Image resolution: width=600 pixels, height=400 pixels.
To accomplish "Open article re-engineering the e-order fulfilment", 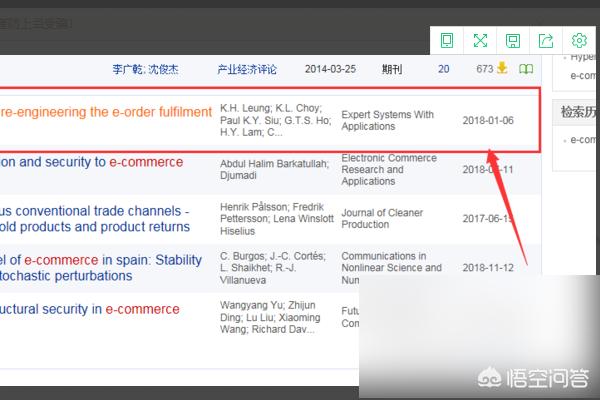I will (106, 112).
